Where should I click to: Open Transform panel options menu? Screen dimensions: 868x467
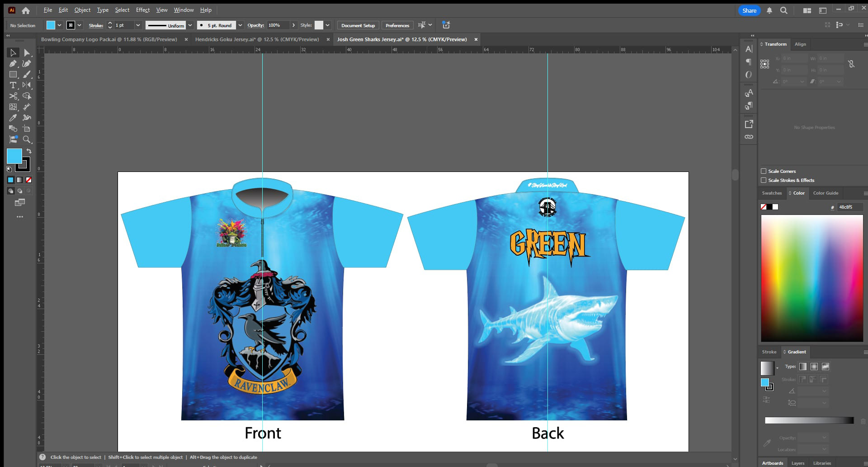click(x=865, y=44)
